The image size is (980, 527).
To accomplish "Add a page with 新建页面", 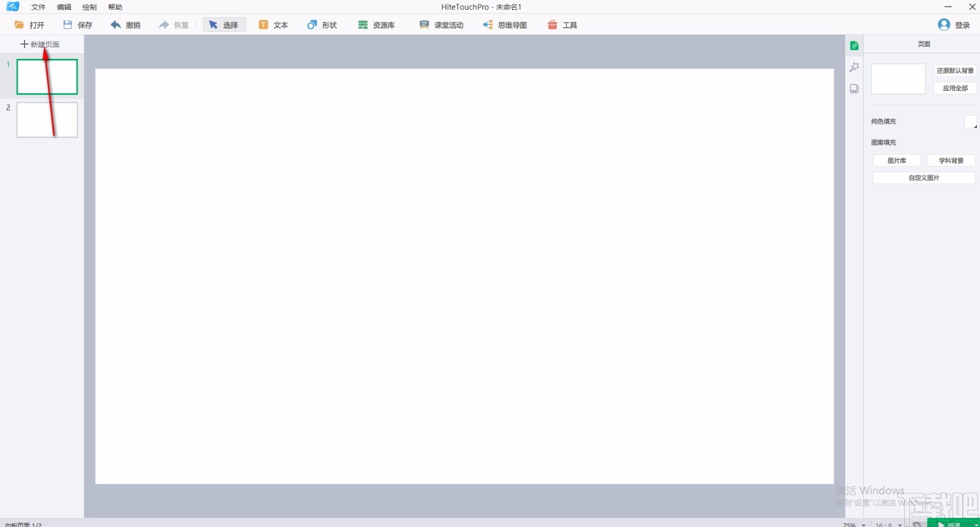I will (x=40, y=45).
